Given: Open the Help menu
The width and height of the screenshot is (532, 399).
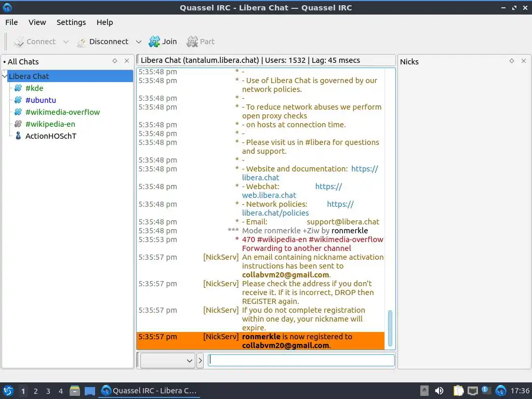Looking at the screenshot, I should (x=104, y=22).
